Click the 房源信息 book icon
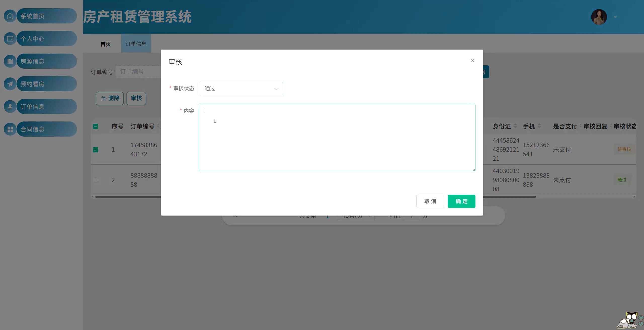Viewport: 644px width, 330px height. [10, 61]
